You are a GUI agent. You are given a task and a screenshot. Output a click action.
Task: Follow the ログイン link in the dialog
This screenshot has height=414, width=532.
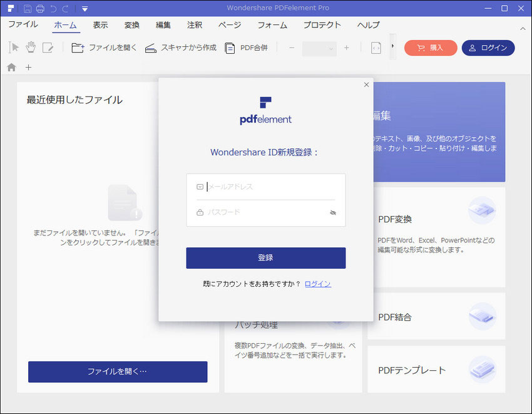point(317,284)
